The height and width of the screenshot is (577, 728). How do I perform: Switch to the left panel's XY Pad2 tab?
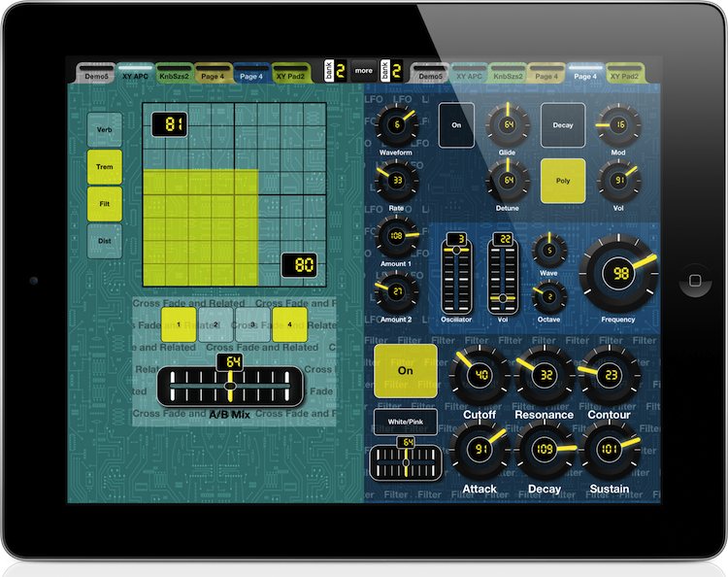(290, 74)
